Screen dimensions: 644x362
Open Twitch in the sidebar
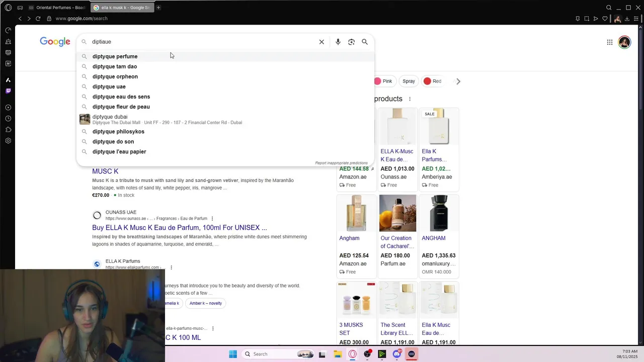(x=8, y=91)
